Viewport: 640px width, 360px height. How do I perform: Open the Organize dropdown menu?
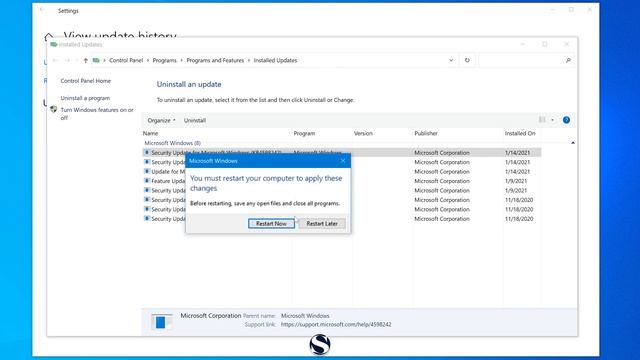pyautogui.click(x=161, y=120)
